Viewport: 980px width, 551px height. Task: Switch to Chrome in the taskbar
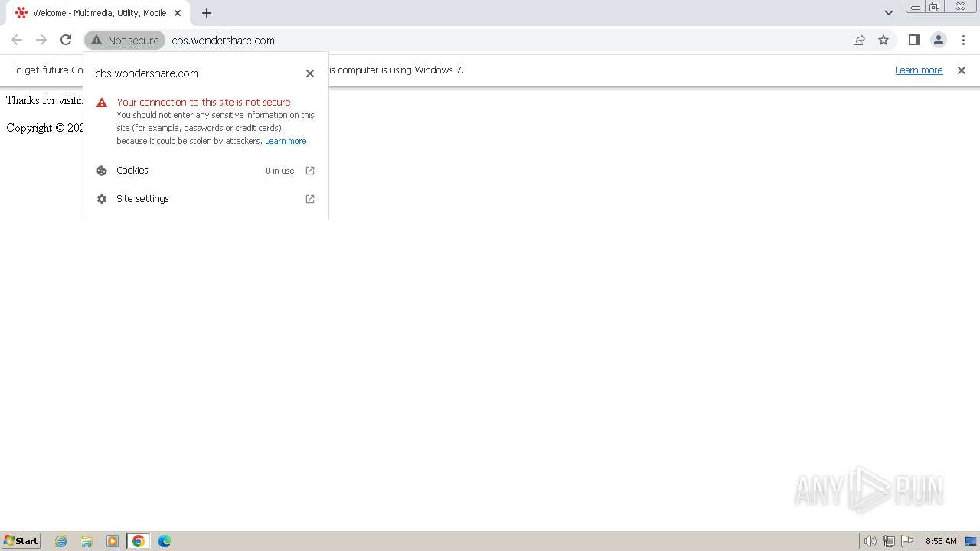(139, 541)
